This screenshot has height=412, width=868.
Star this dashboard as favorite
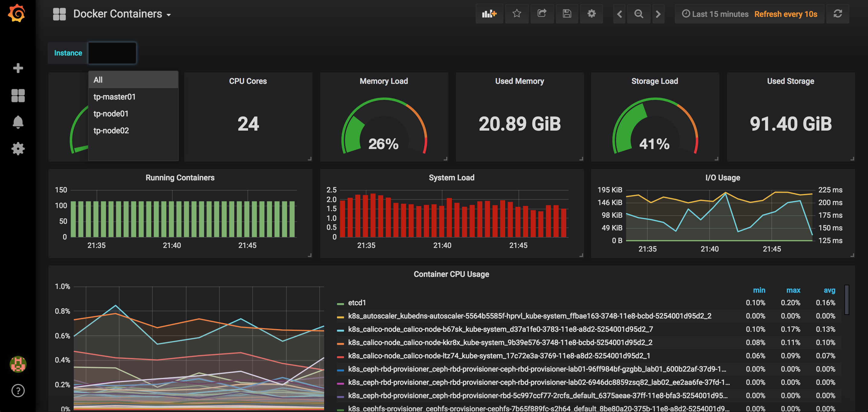(517, 14)
